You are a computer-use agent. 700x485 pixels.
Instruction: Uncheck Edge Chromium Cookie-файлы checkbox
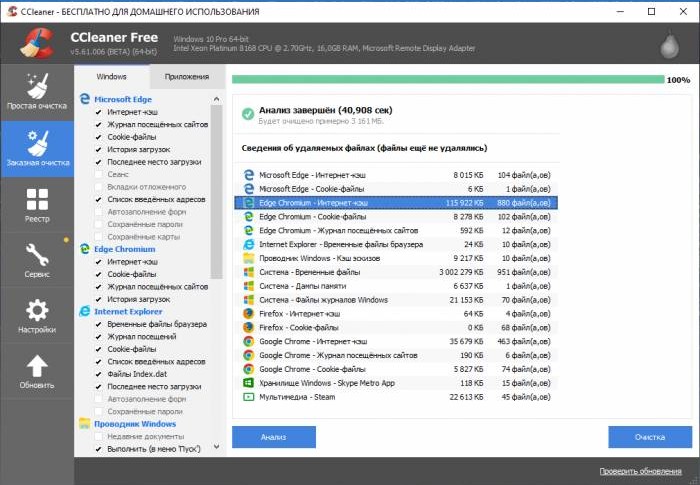point(99,274)
